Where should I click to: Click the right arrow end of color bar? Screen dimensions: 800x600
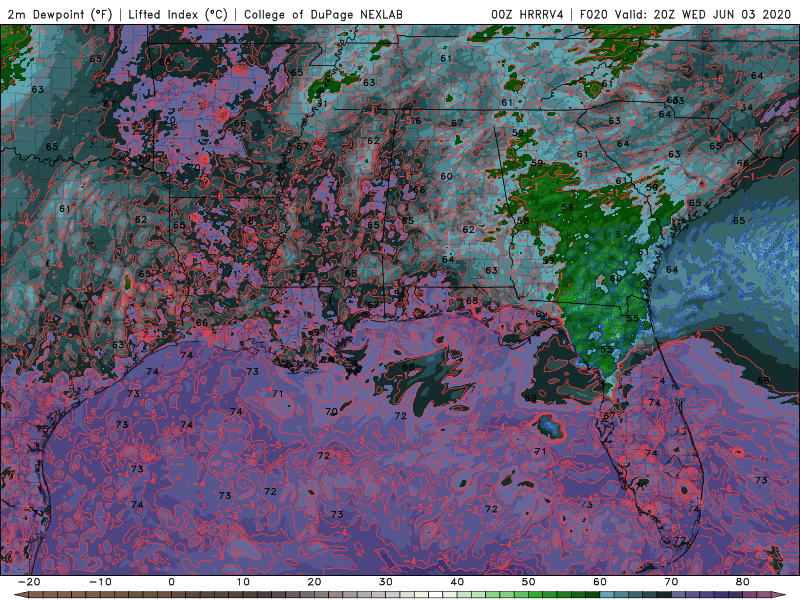point(779,595)
